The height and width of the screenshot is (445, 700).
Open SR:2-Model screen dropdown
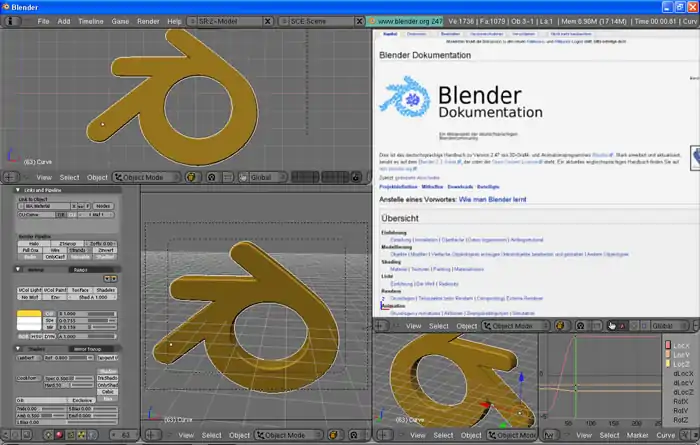click(x=192, y=21)
